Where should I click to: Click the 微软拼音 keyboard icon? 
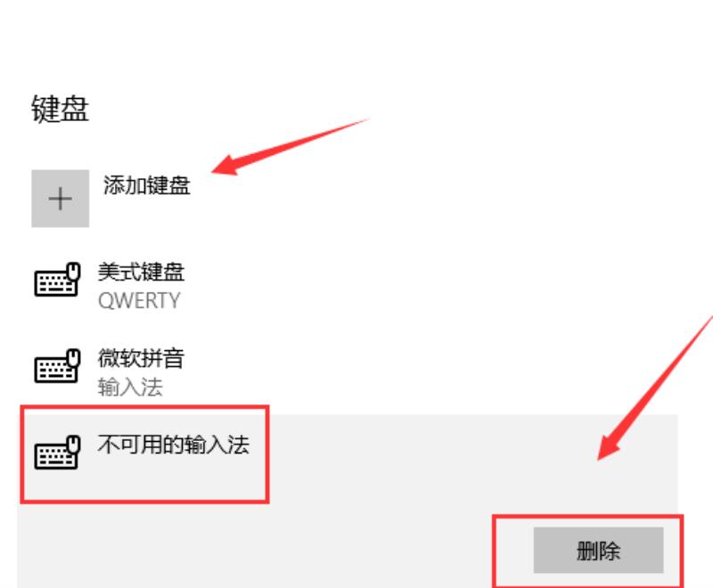[x=57, y=366]
